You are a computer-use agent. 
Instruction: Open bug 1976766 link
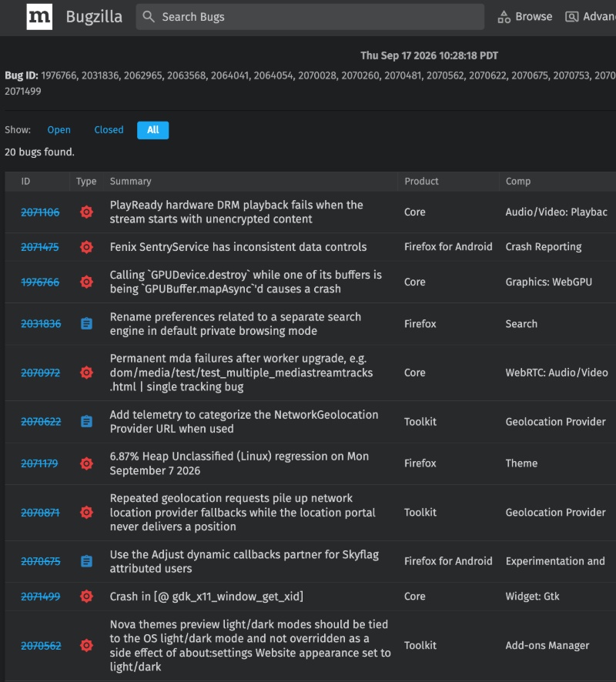40,282
